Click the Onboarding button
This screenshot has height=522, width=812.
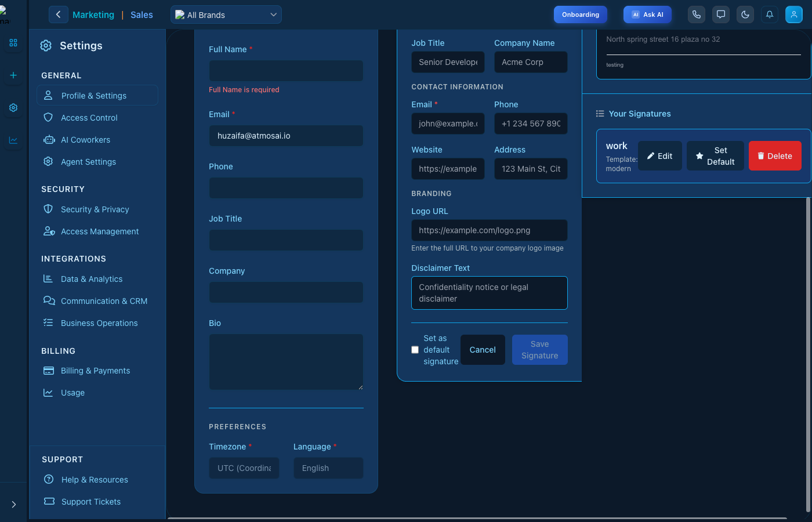(581, 14)
